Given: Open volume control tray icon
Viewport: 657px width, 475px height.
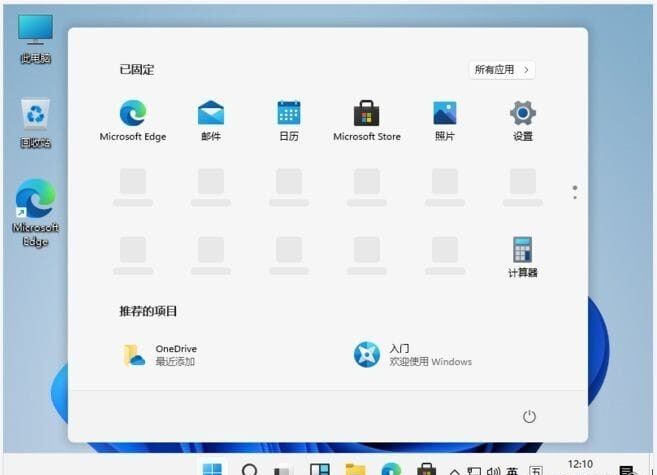Looking at the screenshot, I should [x=494, y=471].
